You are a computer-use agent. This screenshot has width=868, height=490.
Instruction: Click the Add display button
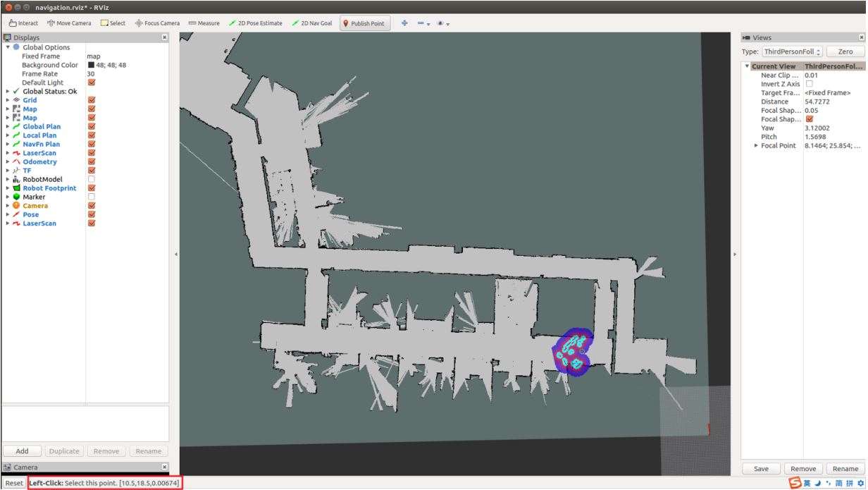point(22,451)
